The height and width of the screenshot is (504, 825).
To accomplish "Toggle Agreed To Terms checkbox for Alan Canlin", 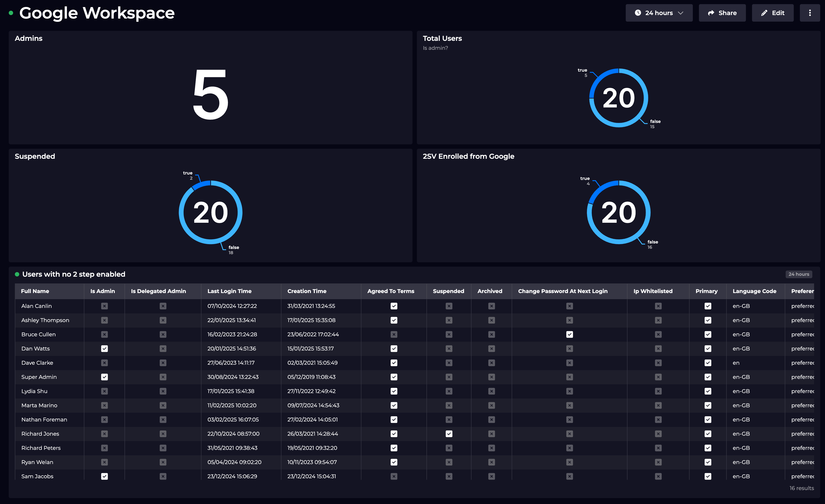I will (394, 306).
